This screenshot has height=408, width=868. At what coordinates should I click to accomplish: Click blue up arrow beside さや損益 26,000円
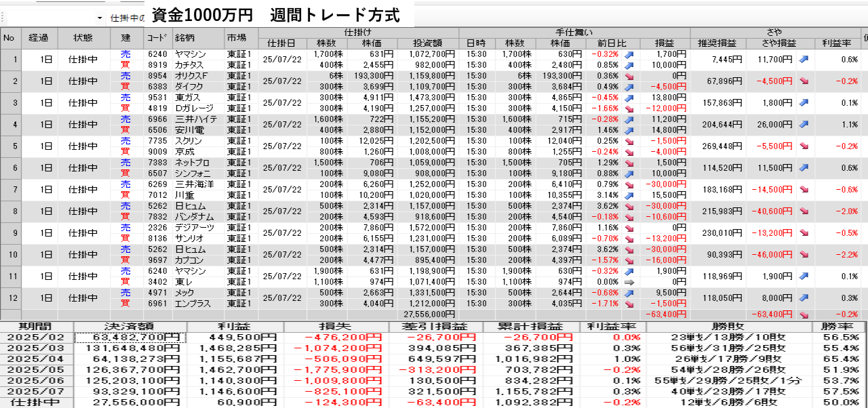(x=804, y=125)
